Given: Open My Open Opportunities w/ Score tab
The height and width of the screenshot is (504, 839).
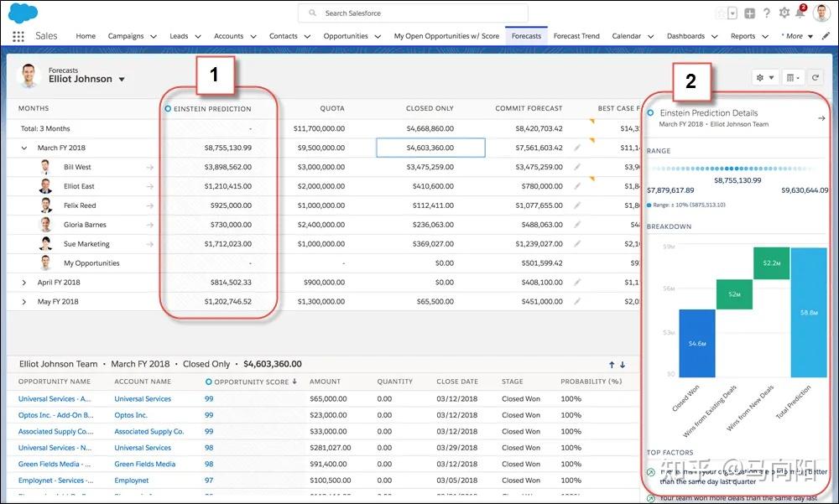Looking at the screenshot, I should pyautogui.click(x=446, y=36).
